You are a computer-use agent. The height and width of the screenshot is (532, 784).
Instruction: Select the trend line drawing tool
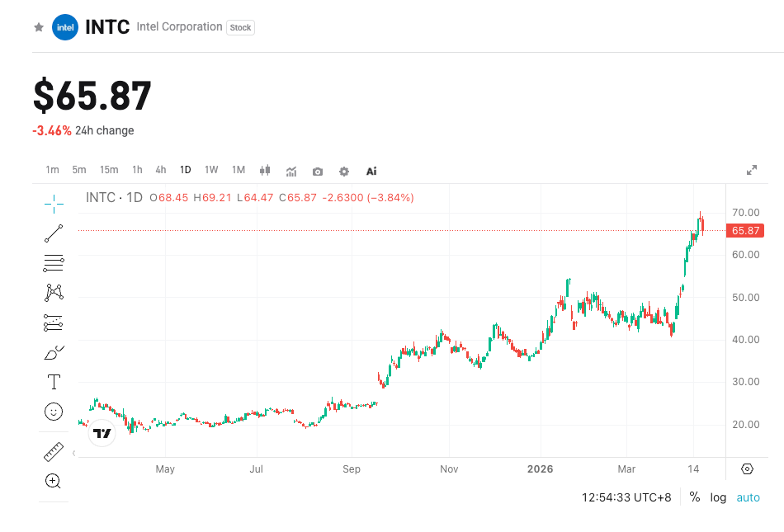(x=53, y=233)
